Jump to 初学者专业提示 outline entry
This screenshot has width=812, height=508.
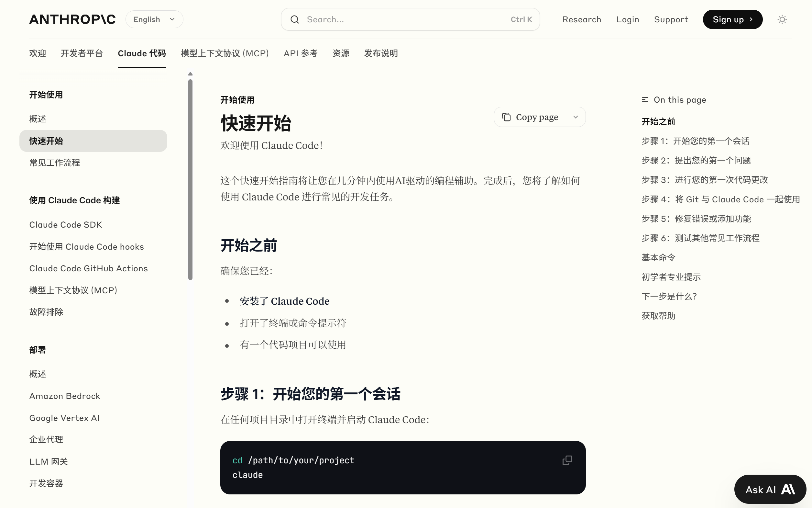click(x=671, y=277)
